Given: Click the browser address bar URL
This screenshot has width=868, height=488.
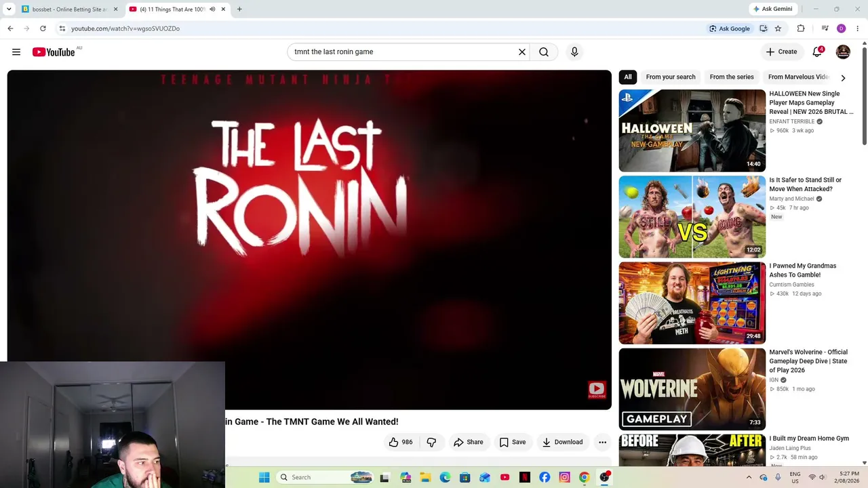Looking at the screenshot, I should coord(125,28).
